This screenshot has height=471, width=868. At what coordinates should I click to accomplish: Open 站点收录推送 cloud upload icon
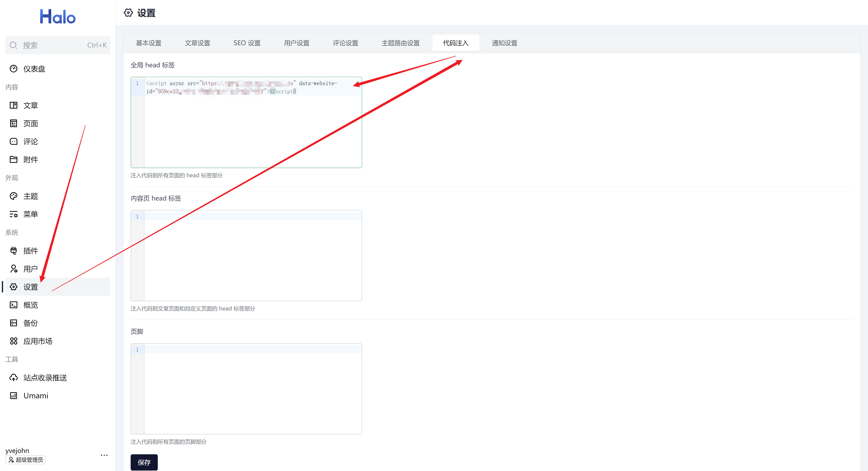[x=14, y=377]
